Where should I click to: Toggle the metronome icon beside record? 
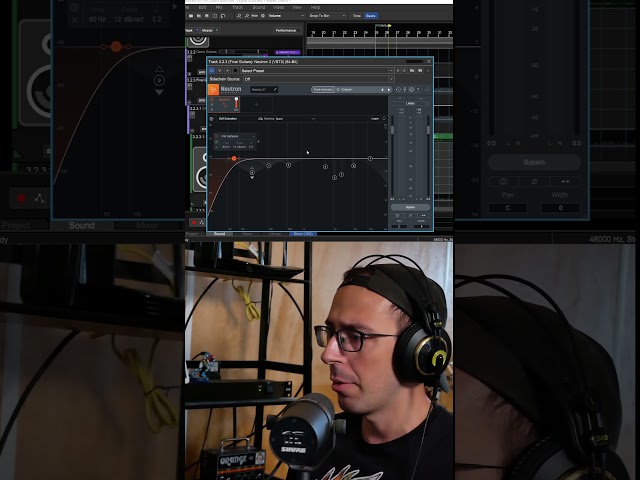(x=202, y=222)
